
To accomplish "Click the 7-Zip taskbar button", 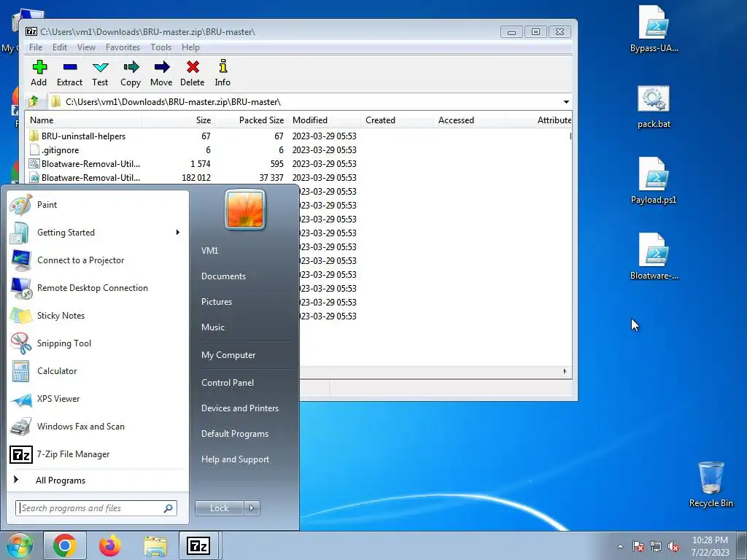I will pos(198,545).
